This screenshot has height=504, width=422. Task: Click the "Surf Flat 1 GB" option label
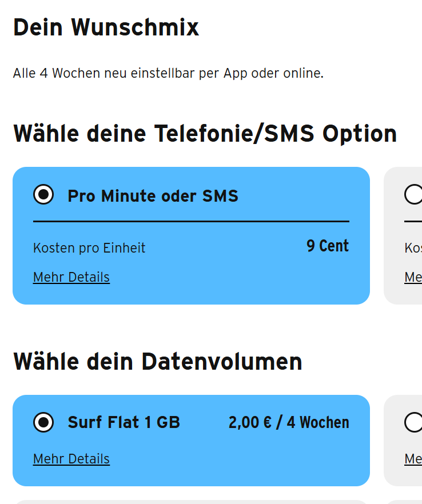pos(124,422)
